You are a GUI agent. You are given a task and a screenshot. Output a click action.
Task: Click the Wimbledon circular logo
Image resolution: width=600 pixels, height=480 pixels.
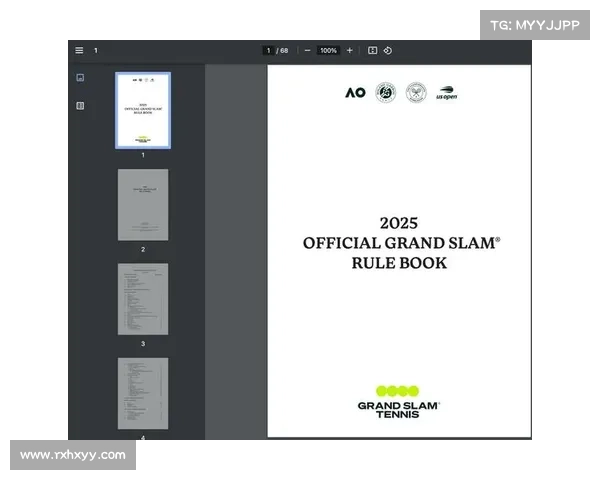[x=416, y=92]
